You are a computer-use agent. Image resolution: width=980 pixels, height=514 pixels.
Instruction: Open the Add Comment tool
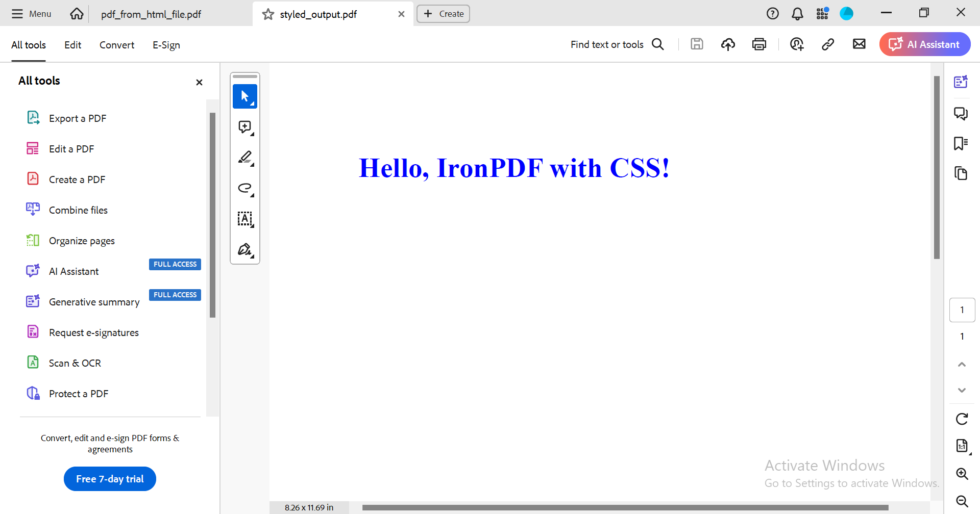245,127
